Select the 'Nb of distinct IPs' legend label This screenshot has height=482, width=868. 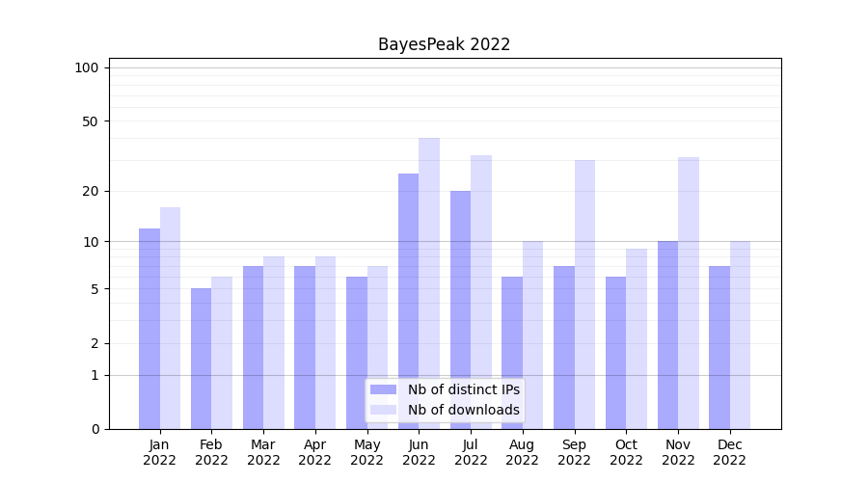pos(463,389)
